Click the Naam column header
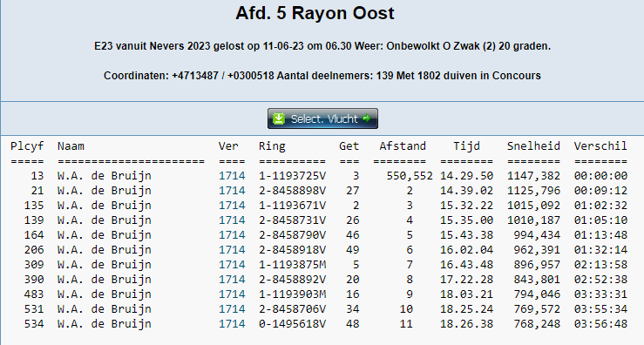 pyautogui.click(x=71, y=146)
